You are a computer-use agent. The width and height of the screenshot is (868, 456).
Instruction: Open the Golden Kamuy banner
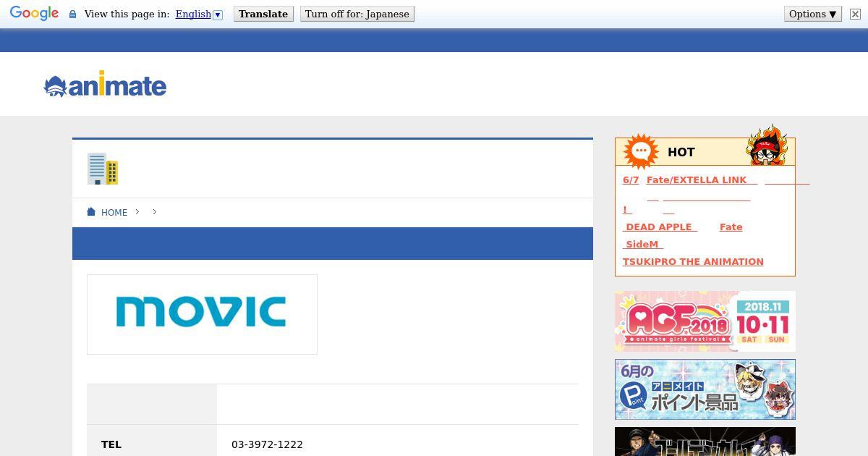coord(705,442)
